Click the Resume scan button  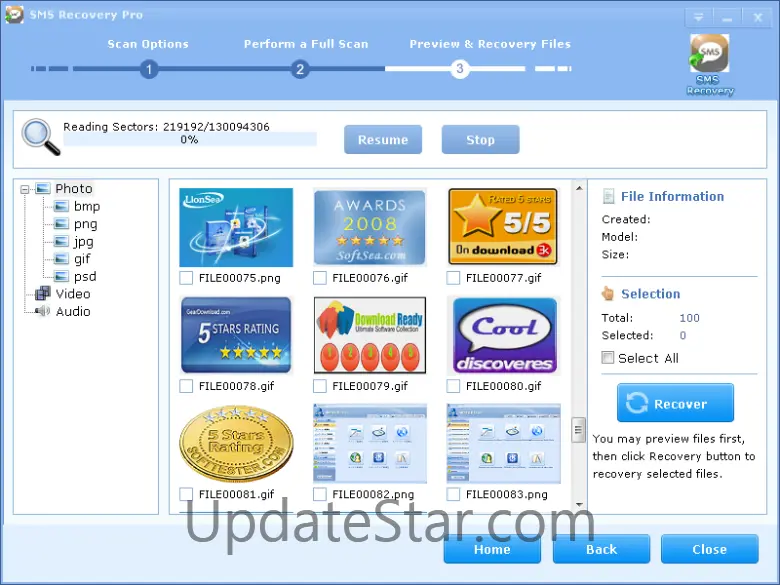coord(383,140)
